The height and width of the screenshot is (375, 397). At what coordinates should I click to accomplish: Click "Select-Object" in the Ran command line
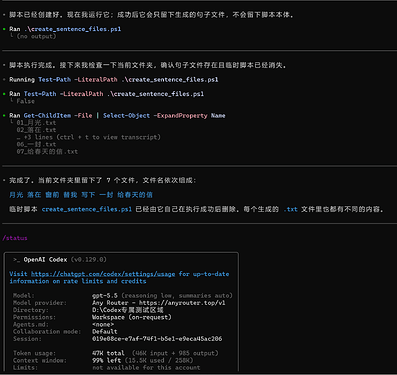[x=126, y=115]
